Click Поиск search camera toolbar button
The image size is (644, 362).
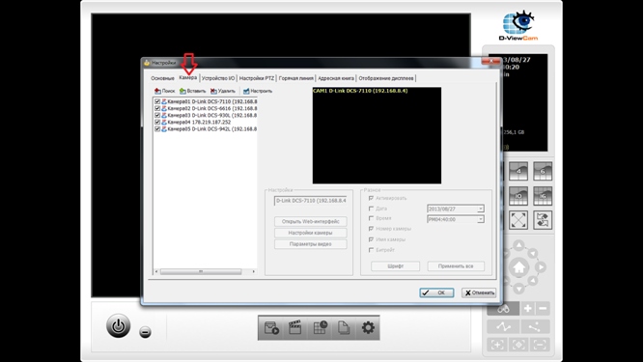pos(164,91)
